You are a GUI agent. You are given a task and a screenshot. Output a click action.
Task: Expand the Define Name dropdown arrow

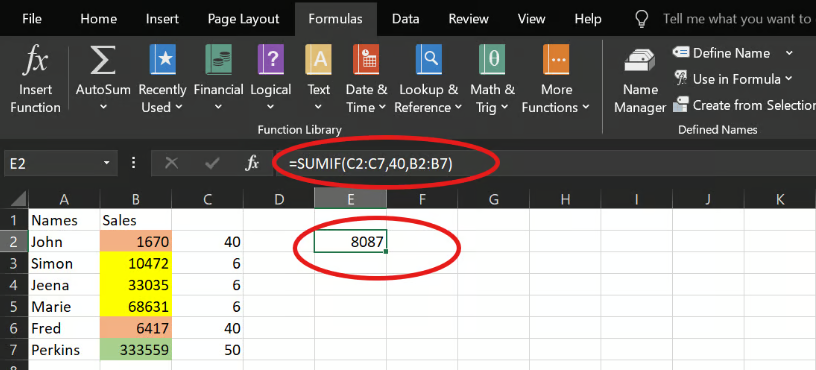pyautogui.click(x=789, y=53)
